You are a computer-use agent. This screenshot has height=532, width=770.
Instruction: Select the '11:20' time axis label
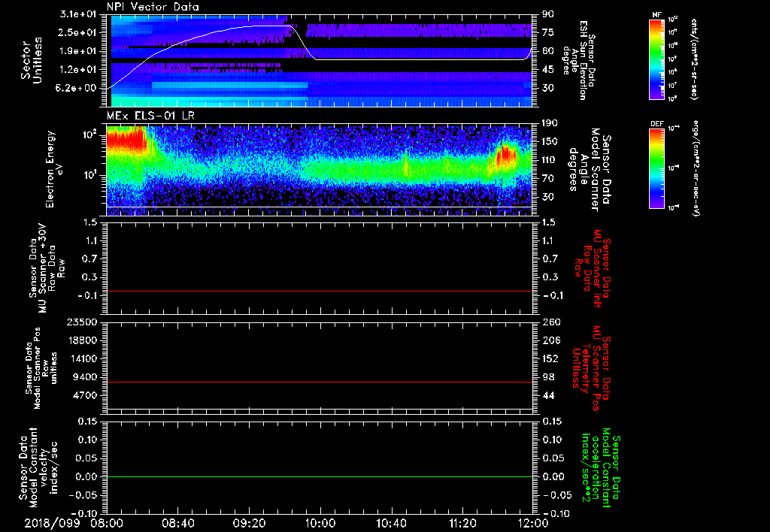click(462, 523)
